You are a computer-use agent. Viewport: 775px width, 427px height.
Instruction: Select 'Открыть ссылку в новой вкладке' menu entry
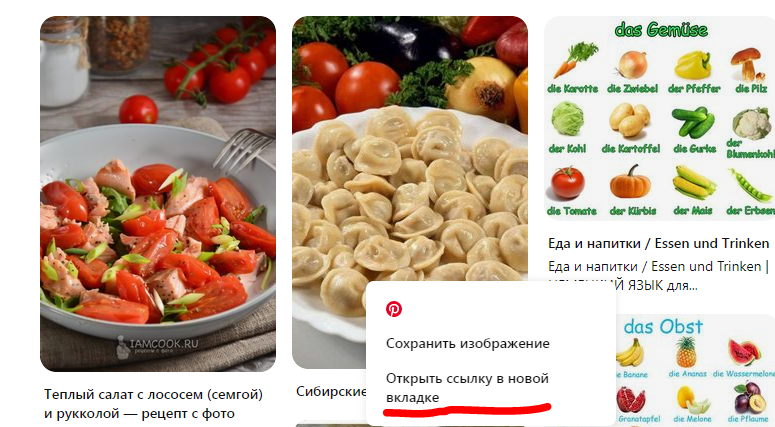[x=468, y=388]
